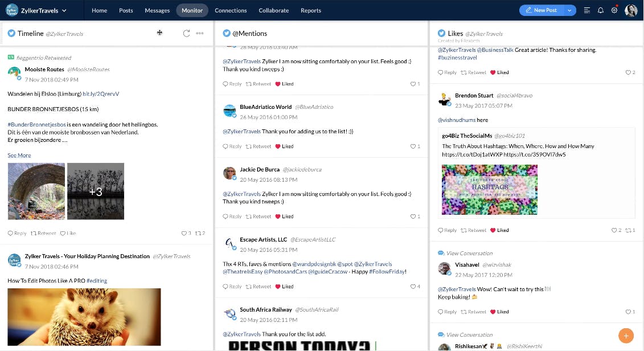Open the Mooiste Routes profile name
The width and height of the screenshot is (644, 351).
(x=44, y=70)
